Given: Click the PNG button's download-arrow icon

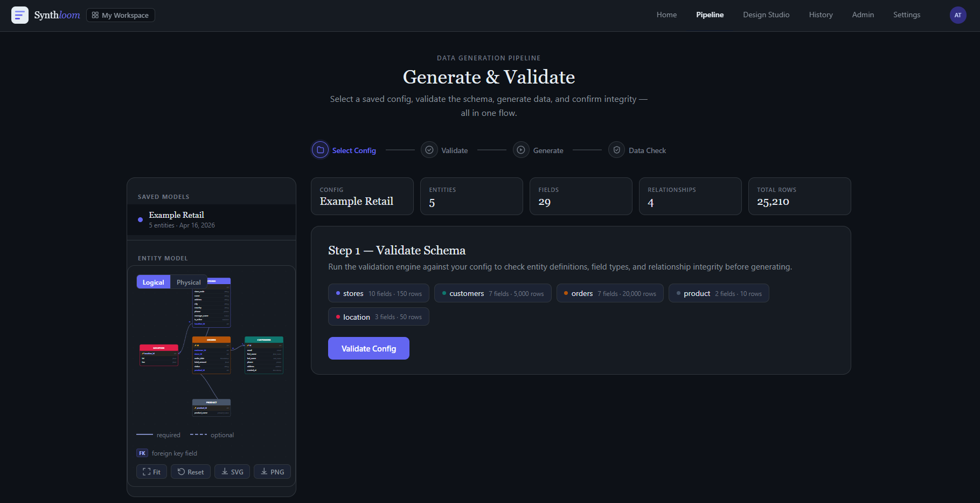Looking at the screenshot, I should [264, 472].
